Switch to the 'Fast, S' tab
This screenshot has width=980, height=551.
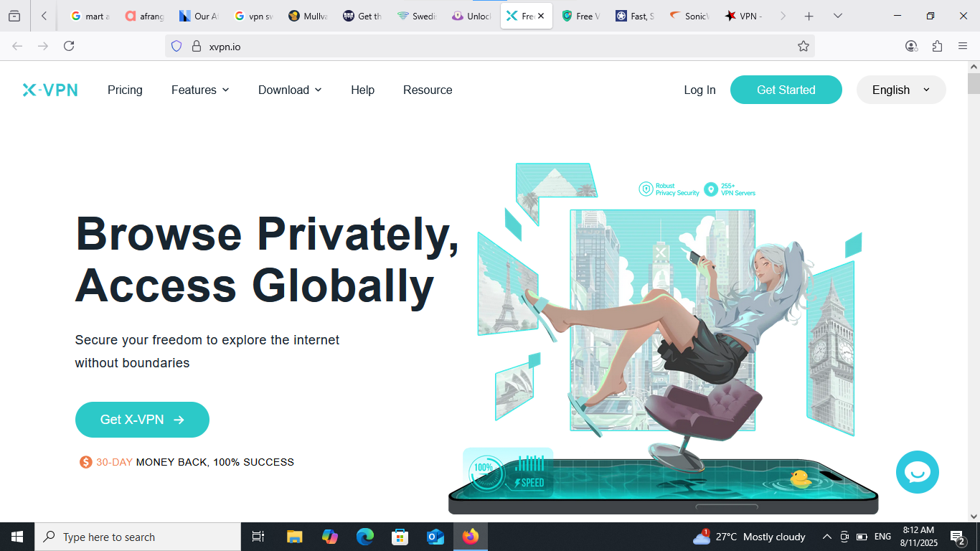click(x=635, y=16)
